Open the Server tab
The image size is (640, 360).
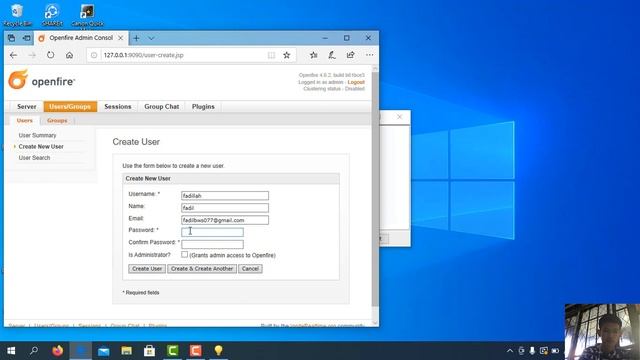pyautogui.click(x=27, y=107)
